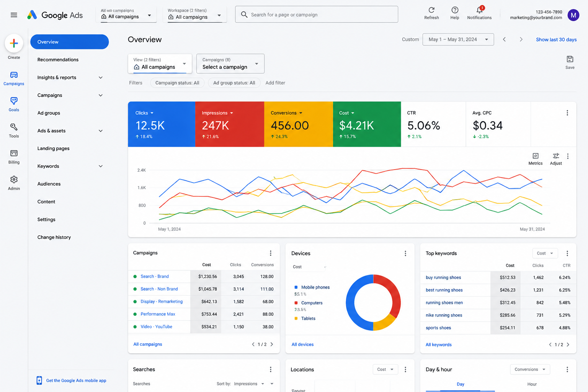The image size is (588, 392).
Task: Open the Workspace filters dropdown
Action: pyautogui.click(x=194, y=14)
